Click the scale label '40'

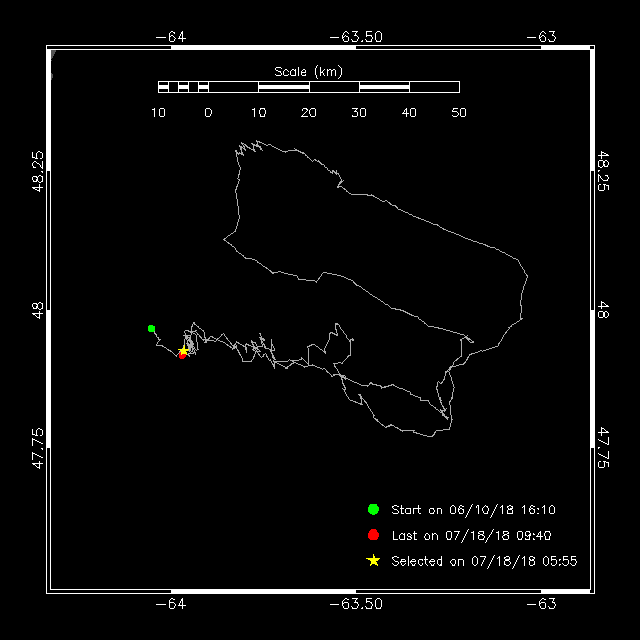(x=409, y=113)
